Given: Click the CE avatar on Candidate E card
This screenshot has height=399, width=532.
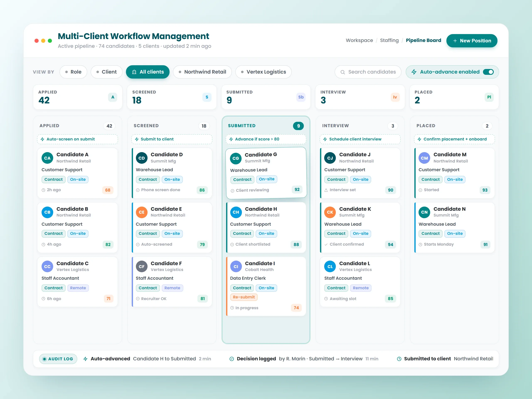Looking at the screenshot, I should coord(142,212).
